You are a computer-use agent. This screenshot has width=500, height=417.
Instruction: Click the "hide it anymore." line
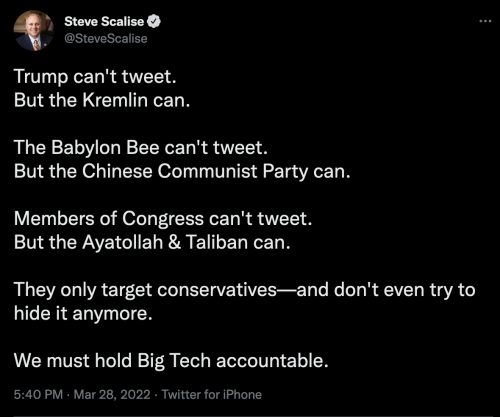(83, 314)
